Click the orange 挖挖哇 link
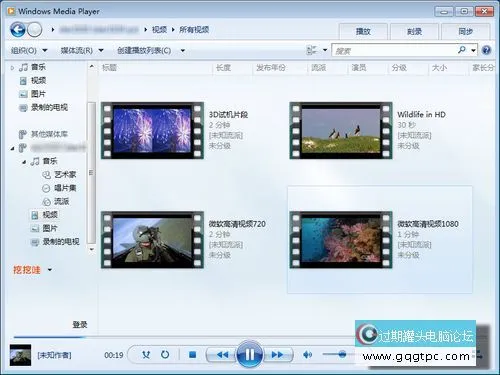Screen dimensions: 500x375 coord(27,270)
